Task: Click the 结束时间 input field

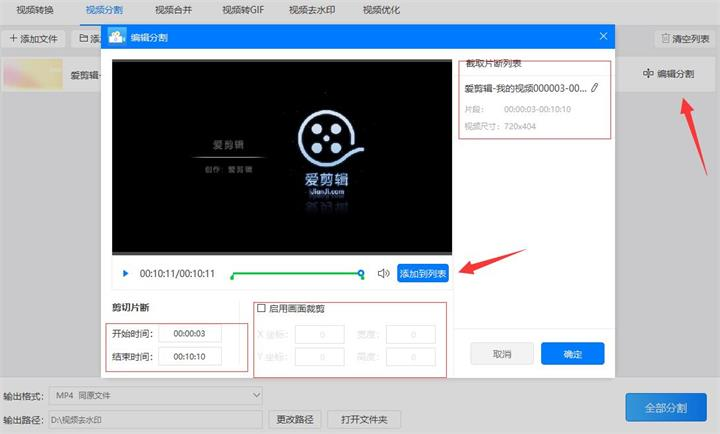Action: [190, 356]
